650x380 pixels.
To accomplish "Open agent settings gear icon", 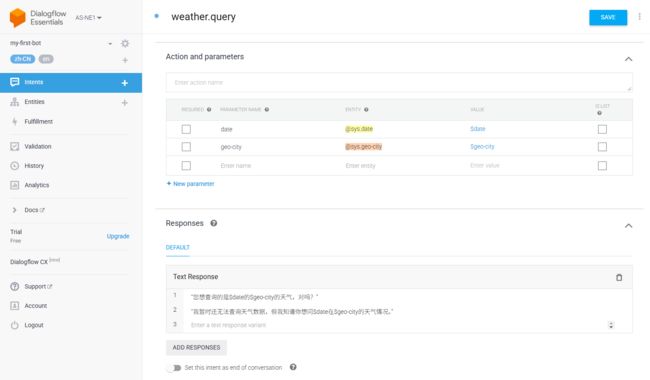I will (125, 44).
